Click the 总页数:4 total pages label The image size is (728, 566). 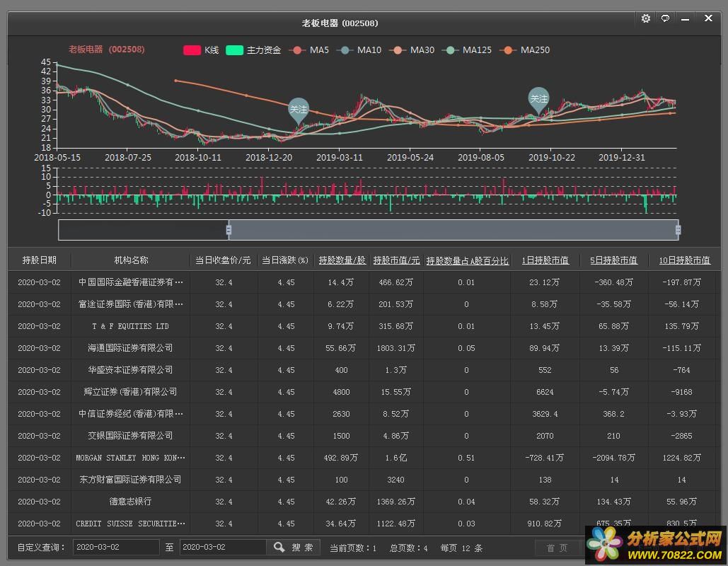(x=409, y=548)
